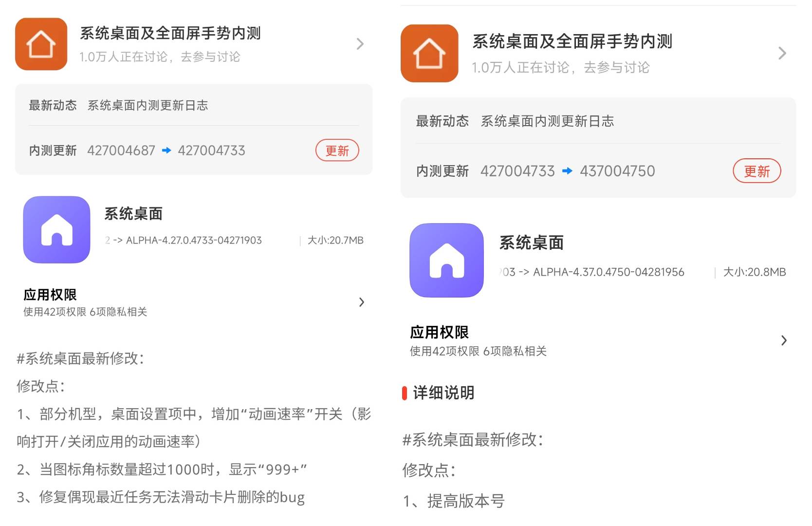Click the left 更新 button

click(x=337, y=150)
